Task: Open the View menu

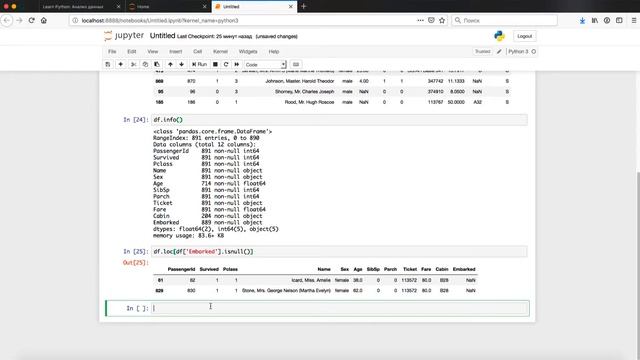Action: point(153,51)
